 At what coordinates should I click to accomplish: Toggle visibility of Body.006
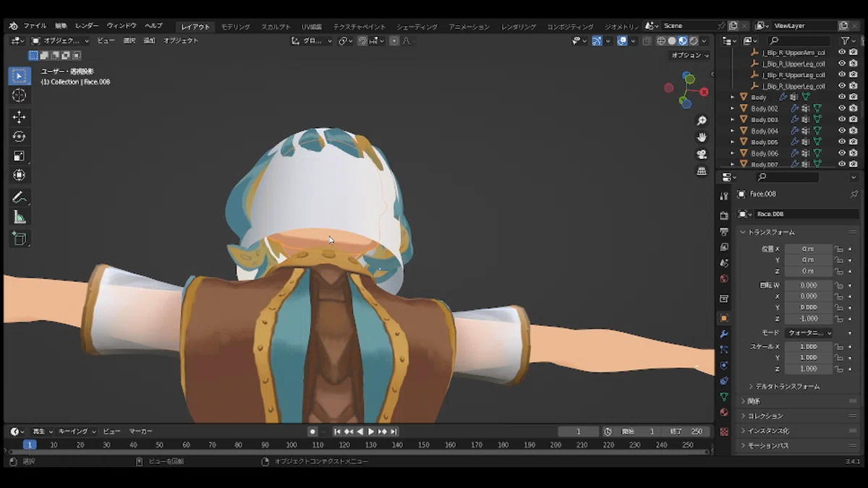842,153
